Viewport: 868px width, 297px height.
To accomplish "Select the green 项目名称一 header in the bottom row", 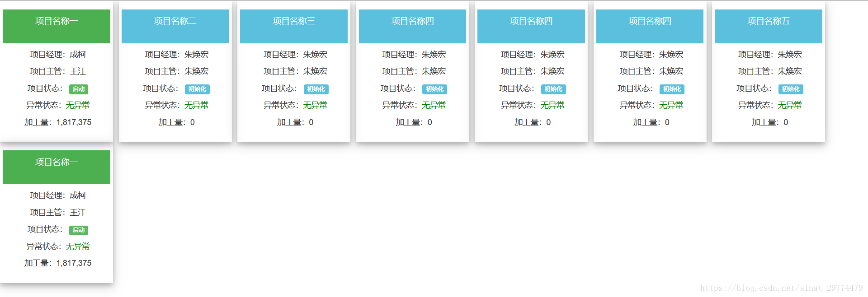I will tap(57, 167).
